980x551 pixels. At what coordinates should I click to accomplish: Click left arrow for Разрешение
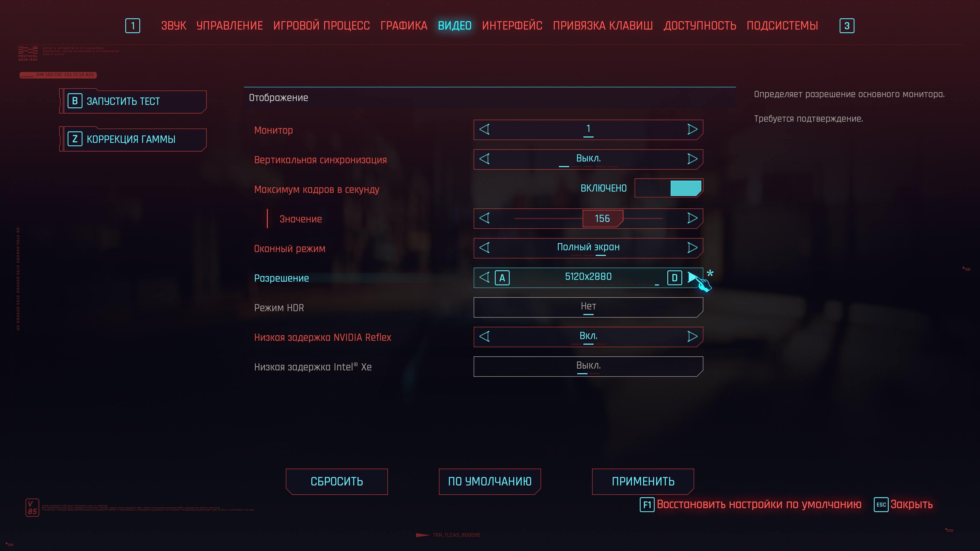point(484,277)
